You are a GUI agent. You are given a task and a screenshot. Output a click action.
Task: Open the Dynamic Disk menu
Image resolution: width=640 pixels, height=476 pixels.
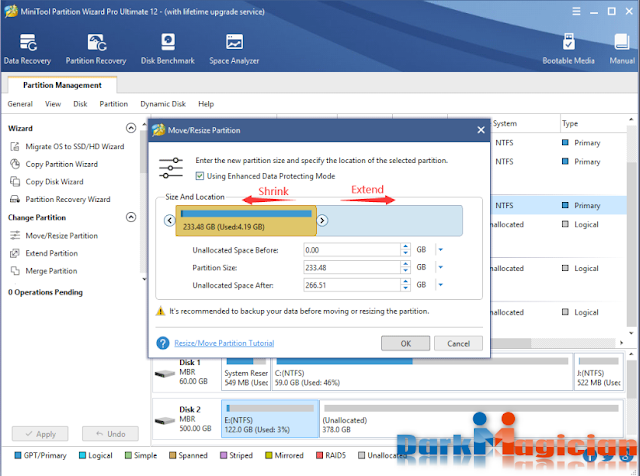click(163, 104)
